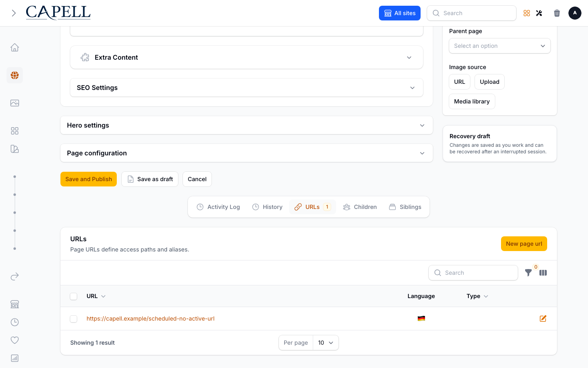The width and height of the screenshot is (588, 368).
Task: Choose Media library image source
Action: [x=472, y=101]
